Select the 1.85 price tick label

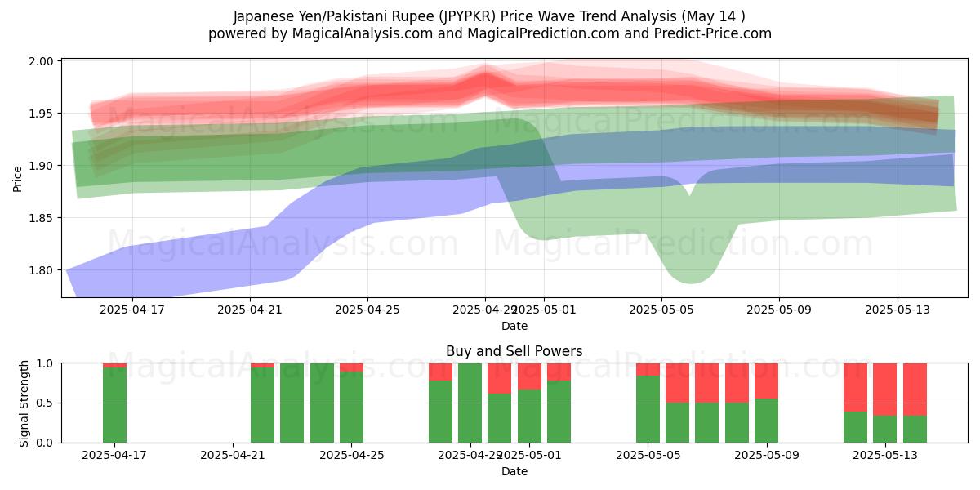click(x=42, y=218)
